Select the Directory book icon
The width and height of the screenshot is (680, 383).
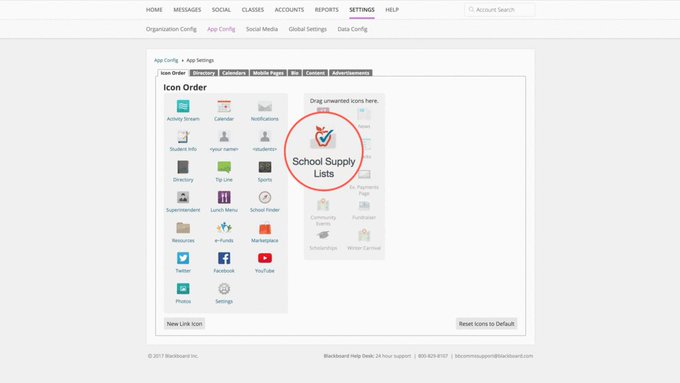coord(183,167)
